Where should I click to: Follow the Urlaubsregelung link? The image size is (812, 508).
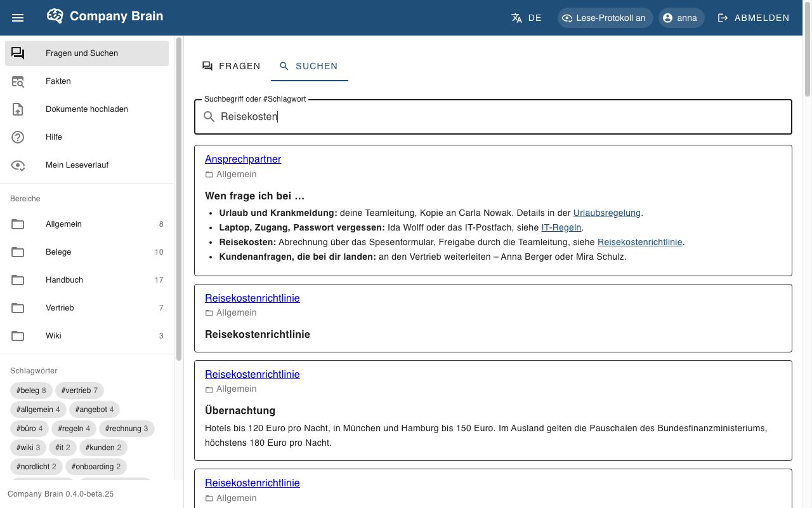pos(607,213)
